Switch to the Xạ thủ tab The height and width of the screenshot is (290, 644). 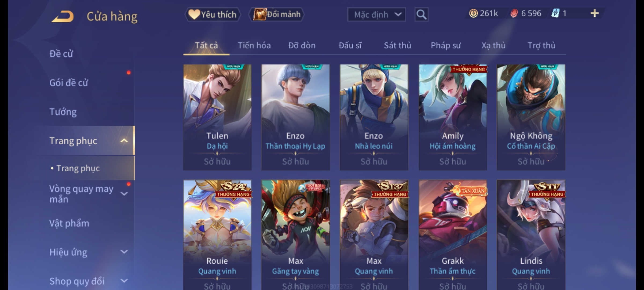pyautogui.click(x=493, y=45)
